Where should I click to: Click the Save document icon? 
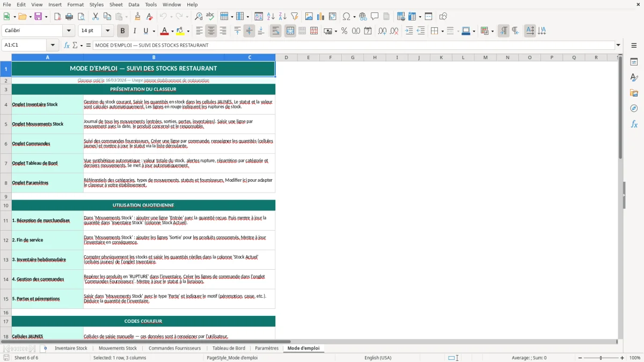click(38, 17)
